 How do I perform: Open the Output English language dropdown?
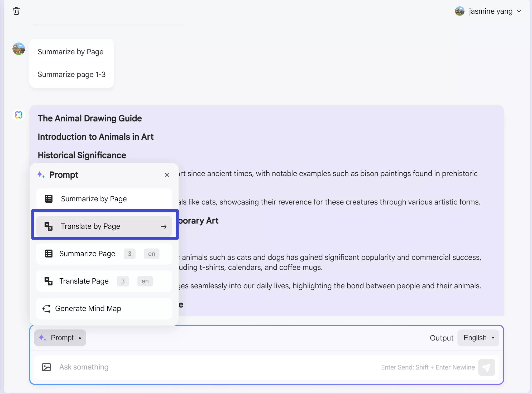[478, 338]
